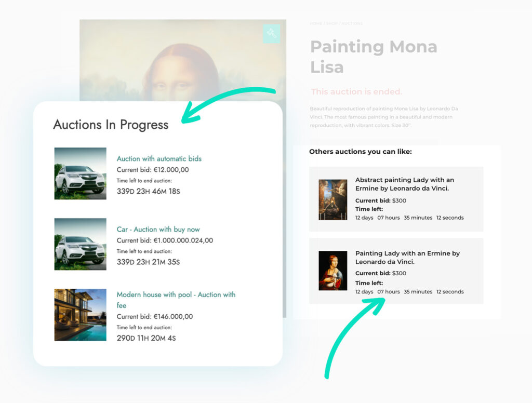Screen dimensions: 532x403
Task: View the white SUV thumbnail for automatic bids auction
Action: [80, 173]
